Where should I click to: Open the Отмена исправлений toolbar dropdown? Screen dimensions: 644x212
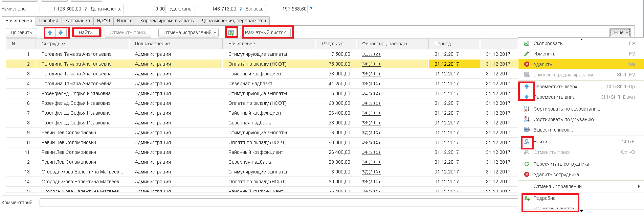(x=188, y=33)
